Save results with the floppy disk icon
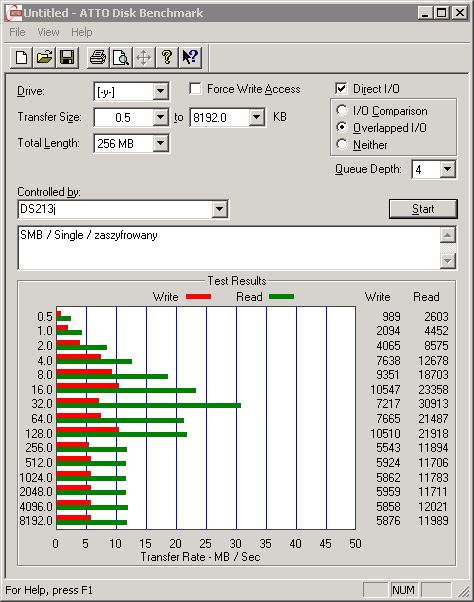 (67, 58)
